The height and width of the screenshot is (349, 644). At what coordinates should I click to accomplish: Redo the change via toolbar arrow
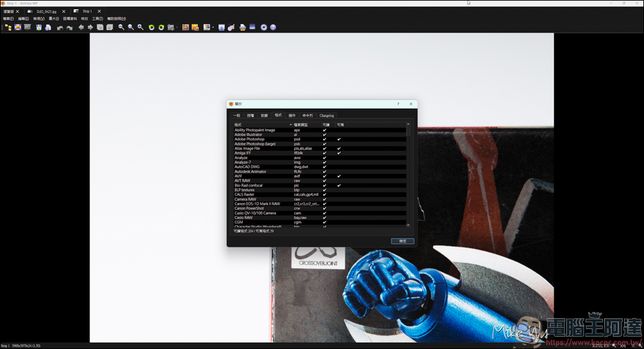70,28
